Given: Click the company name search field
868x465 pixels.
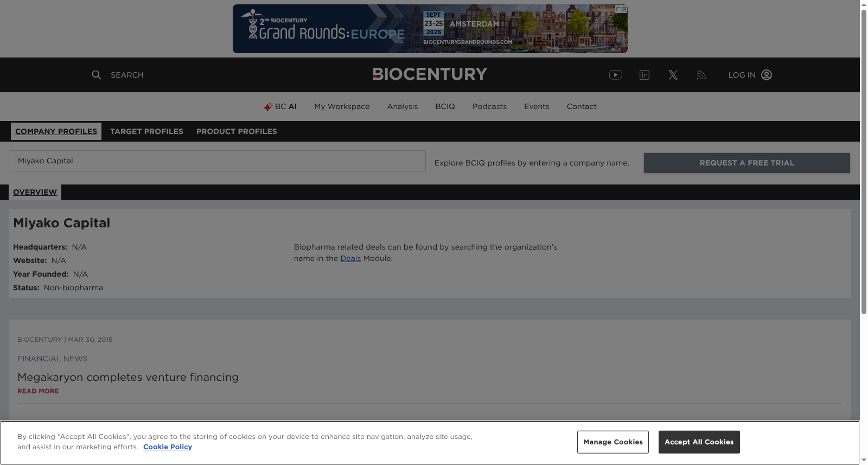Looking at the screenshot, I should click(x=217, y=161).
